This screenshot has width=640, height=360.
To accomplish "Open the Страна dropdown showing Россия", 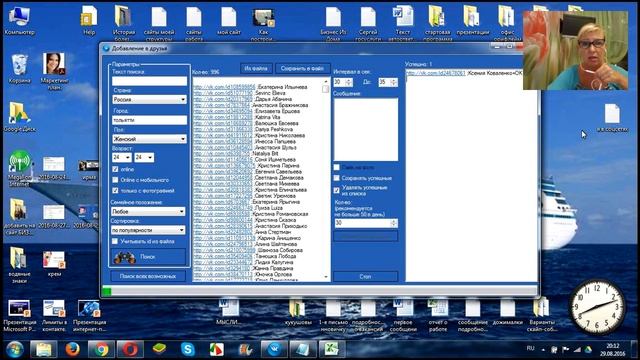I will [149, 100].
